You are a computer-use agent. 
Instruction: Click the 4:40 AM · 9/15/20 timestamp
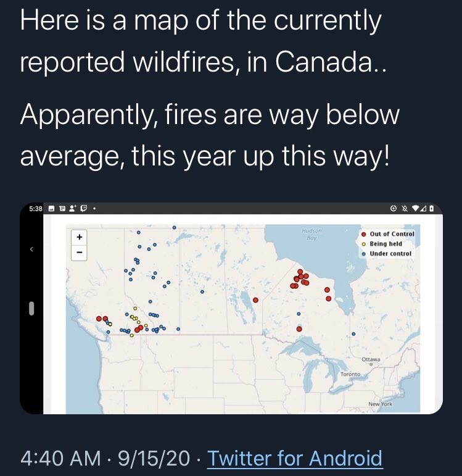coord(105,457)
